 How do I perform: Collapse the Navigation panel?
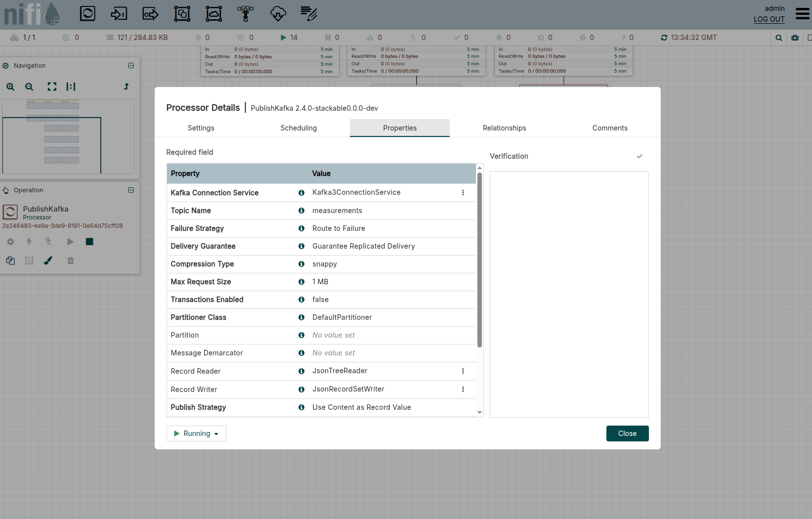pyautogui.click(x=131, y=66)
